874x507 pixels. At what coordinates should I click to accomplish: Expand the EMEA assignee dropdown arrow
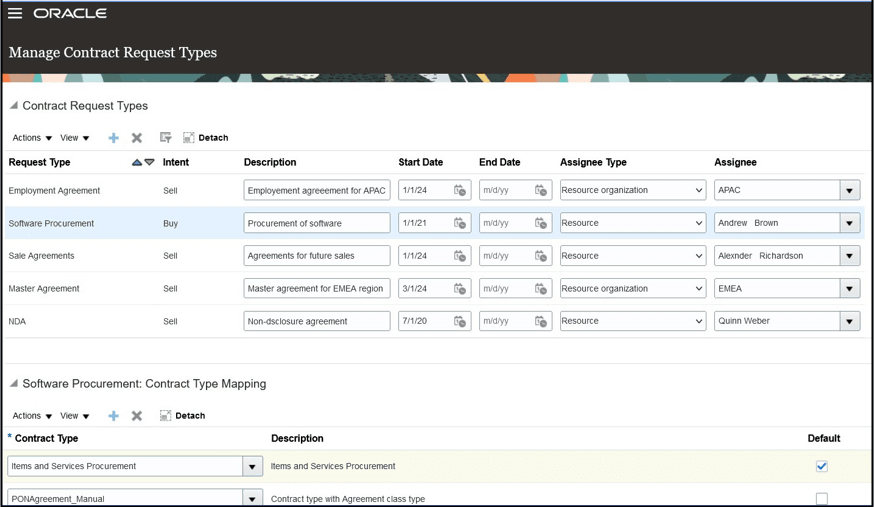click(849, 289)
